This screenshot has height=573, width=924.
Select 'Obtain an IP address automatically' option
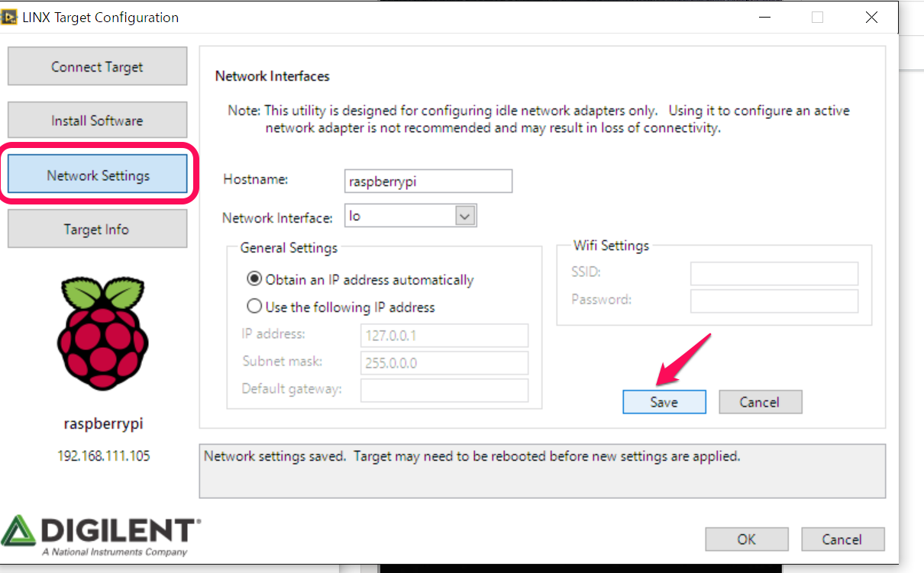tap(254, 280)
